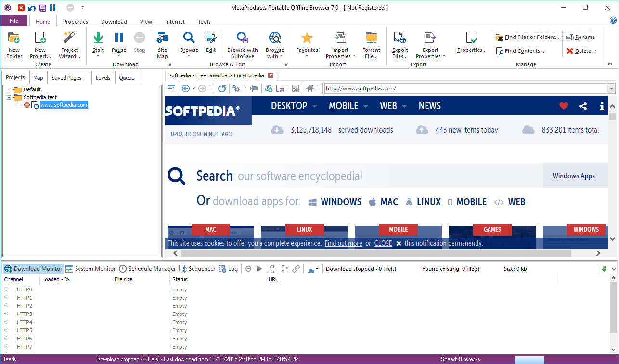Open the Delete dropdown arrow
Screen dimensions: 619x364
click(x=595, y=51)
